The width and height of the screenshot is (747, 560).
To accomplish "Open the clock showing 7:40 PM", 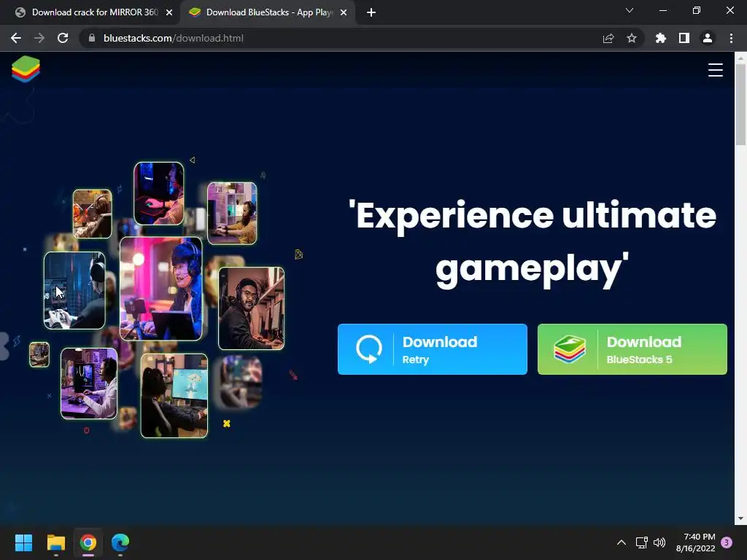I will coord(695,542).
